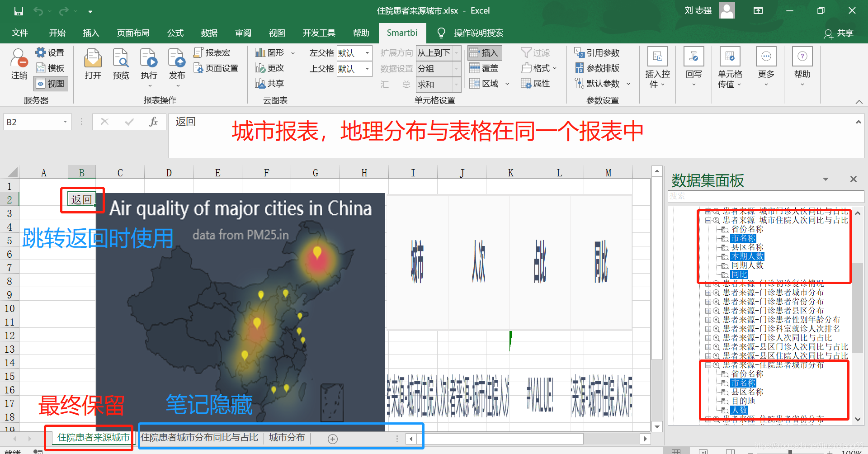Open the 住院患者来源城市 sheet tab
Image resolution: width=868 pixels, height=454 pixels.
click(93, 438)
